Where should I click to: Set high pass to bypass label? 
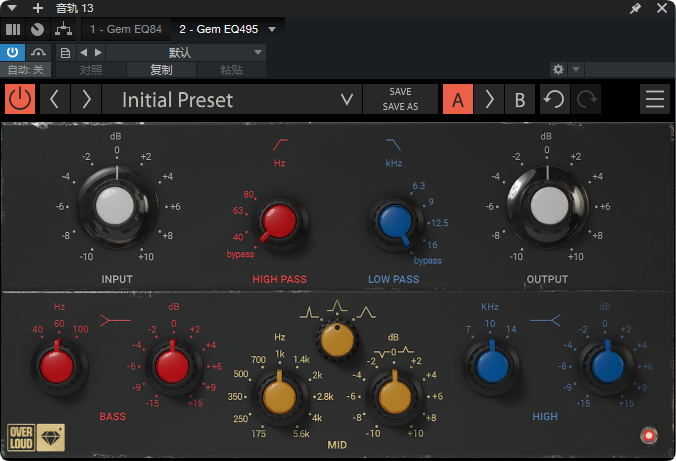click(240, 254)
